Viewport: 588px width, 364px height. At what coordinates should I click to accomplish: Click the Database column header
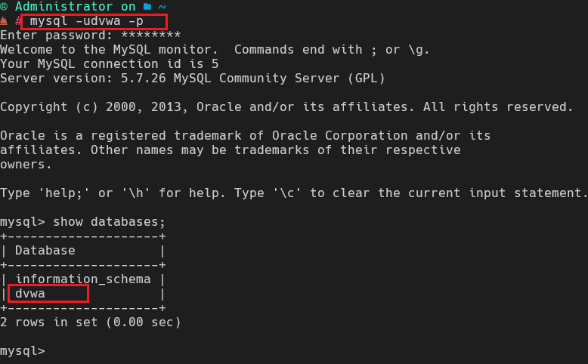click(x=45, y=251)
